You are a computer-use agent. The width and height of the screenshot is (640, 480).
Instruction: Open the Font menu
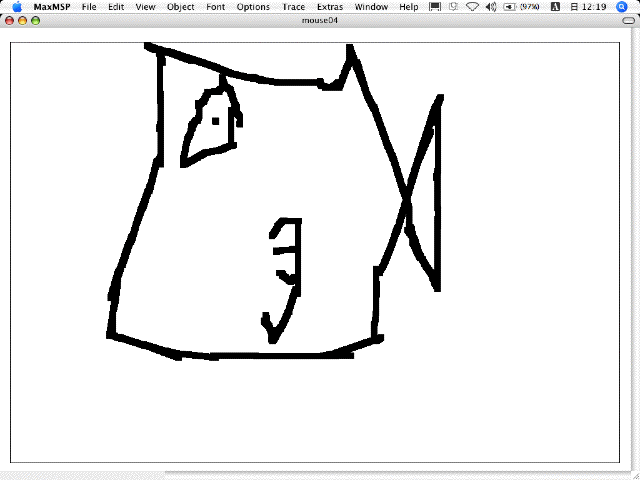coord(216,7)
